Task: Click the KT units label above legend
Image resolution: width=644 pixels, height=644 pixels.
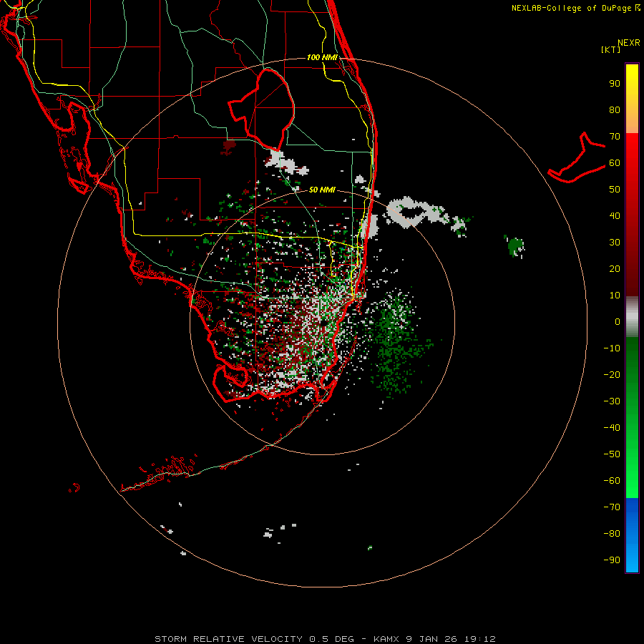Action: [x=611, y=49]
